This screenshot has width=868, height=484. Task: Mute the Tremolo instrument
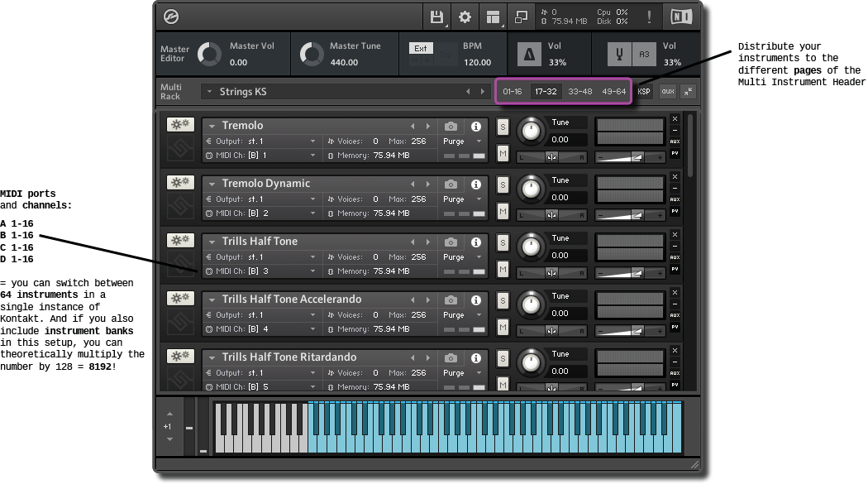503,153
